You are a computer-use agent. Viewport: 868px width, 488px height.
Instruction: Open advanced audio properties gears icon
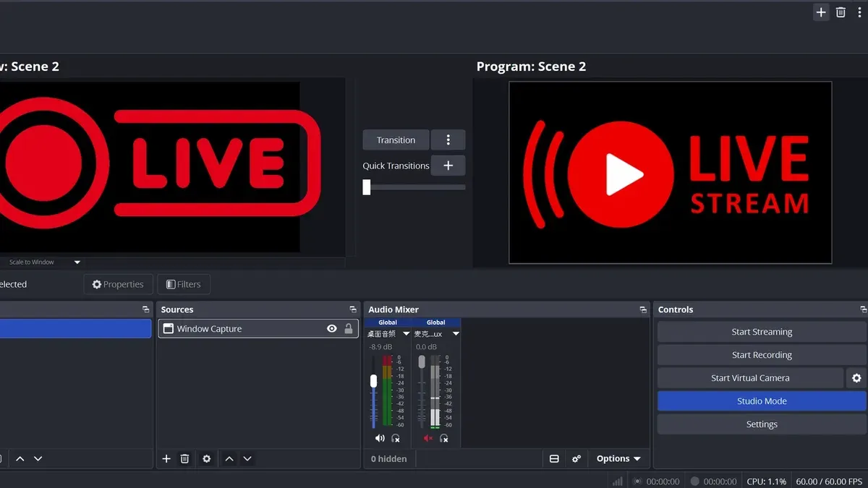point(576,458)
